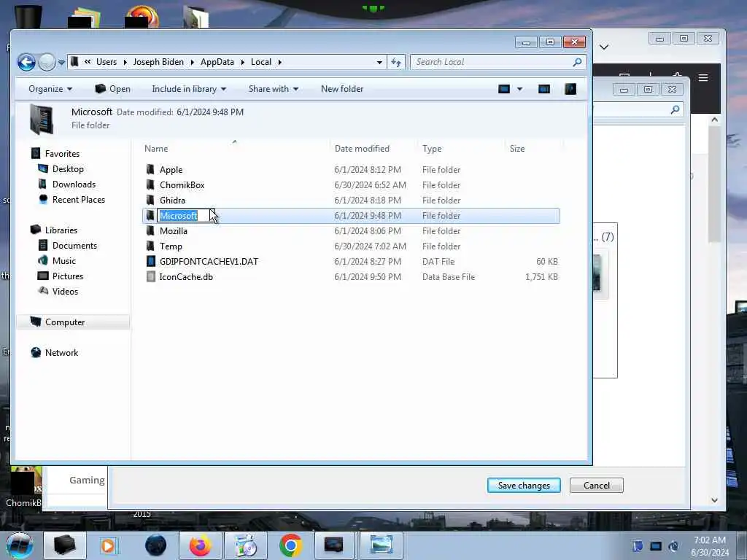Open the Windows Start button
This screenshot has height=560, width=747.
pos(20,545)
